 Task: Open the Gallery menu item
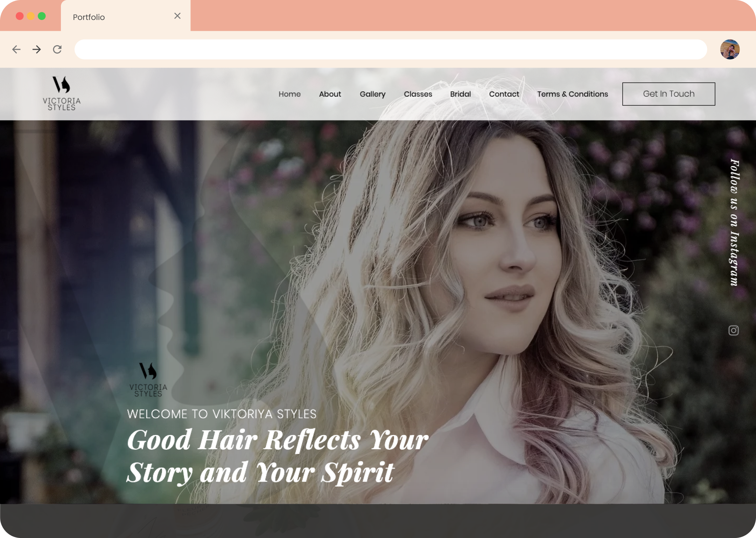[372, 94]
